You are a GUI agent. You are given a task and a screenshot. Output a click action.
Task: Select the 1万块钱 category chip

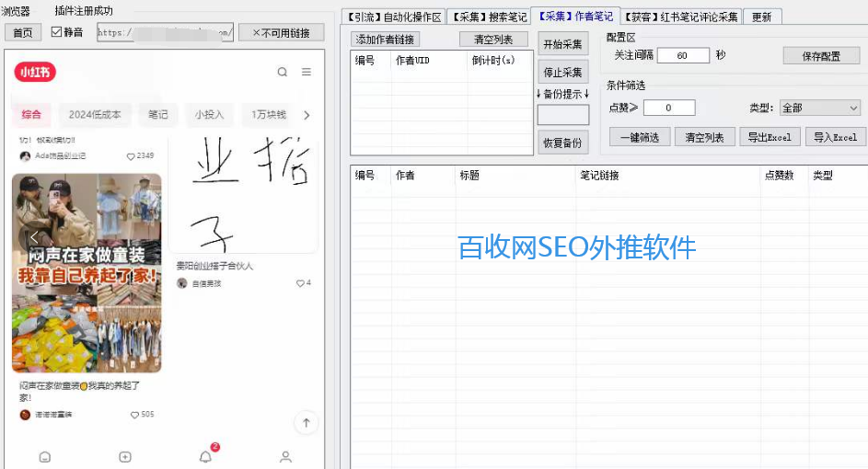[269, 114]
